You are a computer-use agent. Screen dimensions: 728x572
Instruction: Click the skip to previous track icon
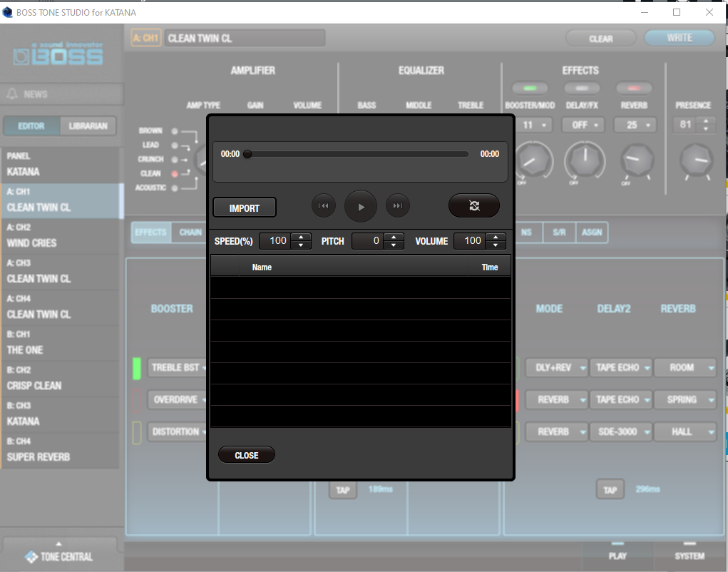click(x=323, y=206)
